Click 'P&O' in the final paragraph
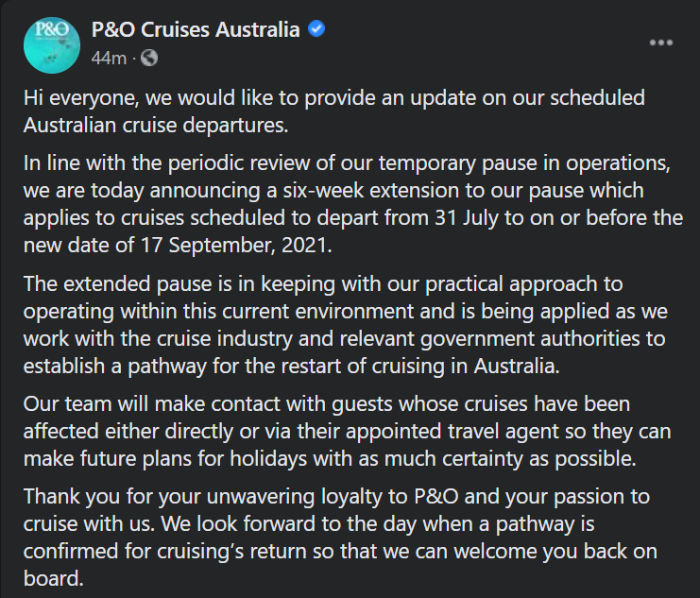The width and height of the screenshot is (700, 598). pos(436,497)
